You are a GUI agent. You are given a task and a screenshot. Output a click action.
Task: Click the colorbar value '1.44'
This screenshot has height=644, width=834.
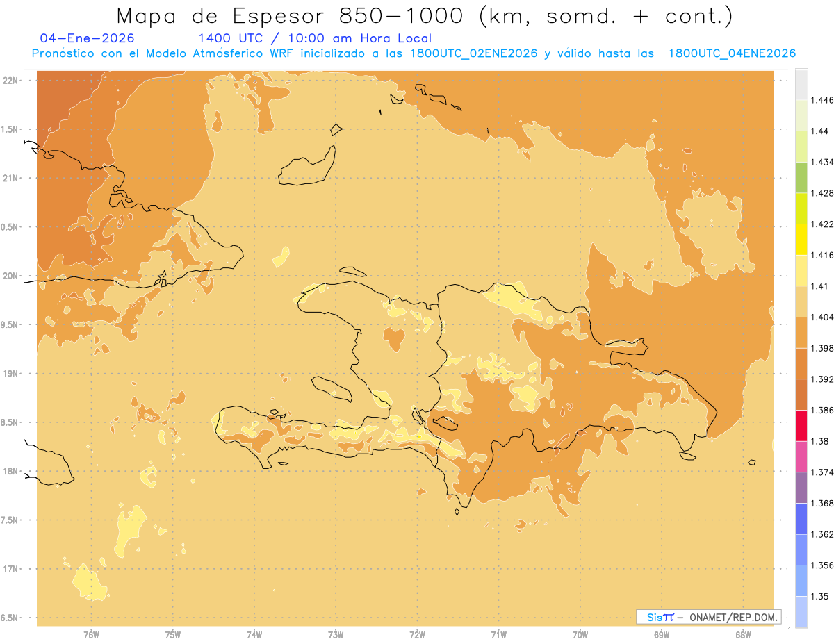tap(820, 131)
